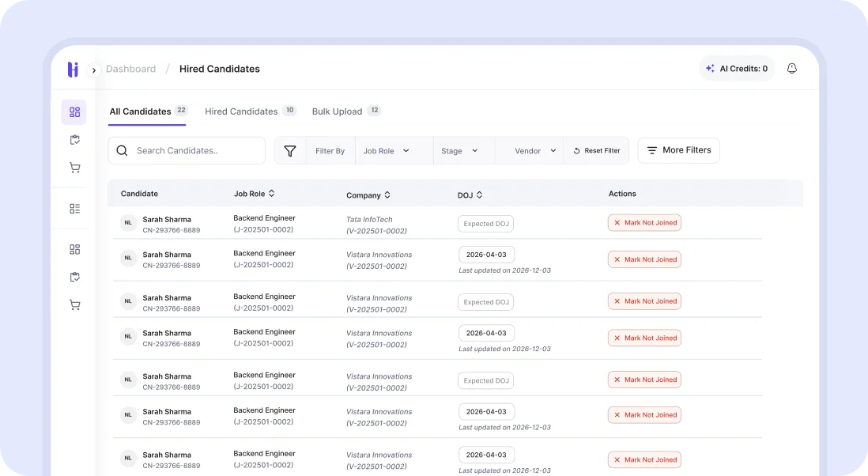The height and width of the screenshot is (476, 868).
Task: Select the list view icon in sidebar
Action: click(74, 208)
